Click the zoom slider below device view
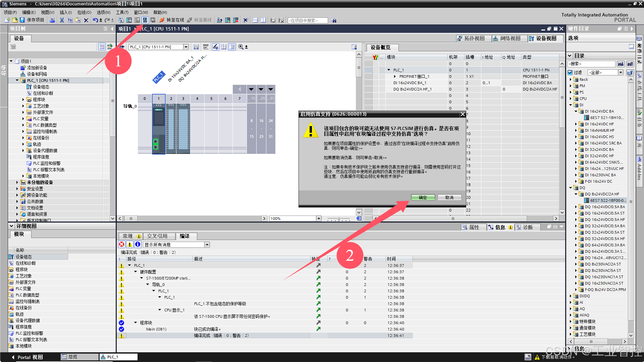 339,219
